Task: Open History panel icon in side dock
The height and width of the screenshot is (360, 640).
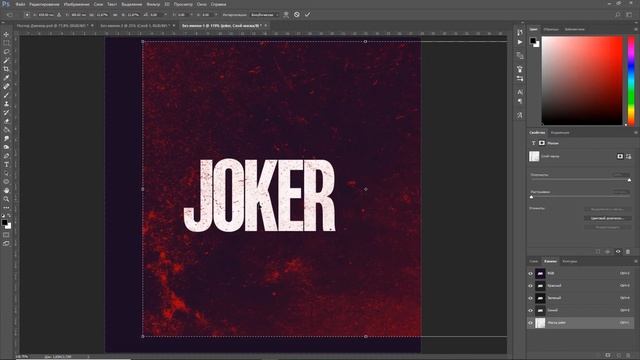Action: 520,32
